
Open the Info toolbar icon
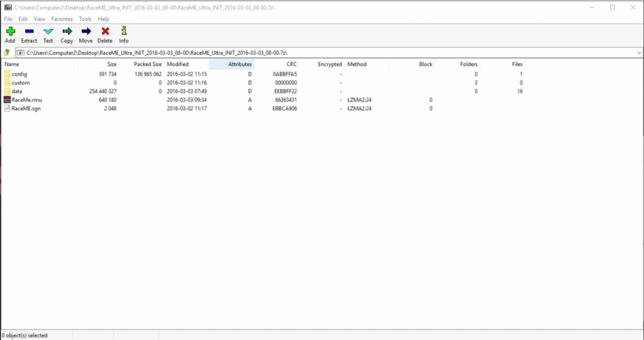[x=124, y=31]
